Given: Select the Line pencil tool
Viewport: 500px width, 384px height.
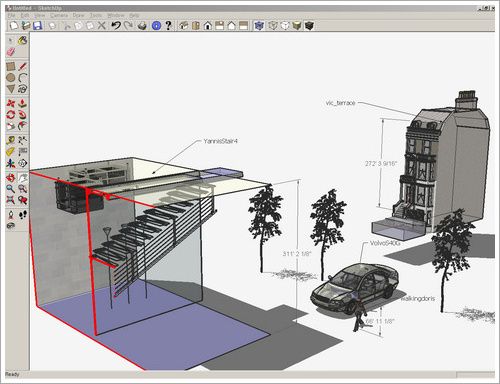Looking at the screenshot, I should point(22,66).
